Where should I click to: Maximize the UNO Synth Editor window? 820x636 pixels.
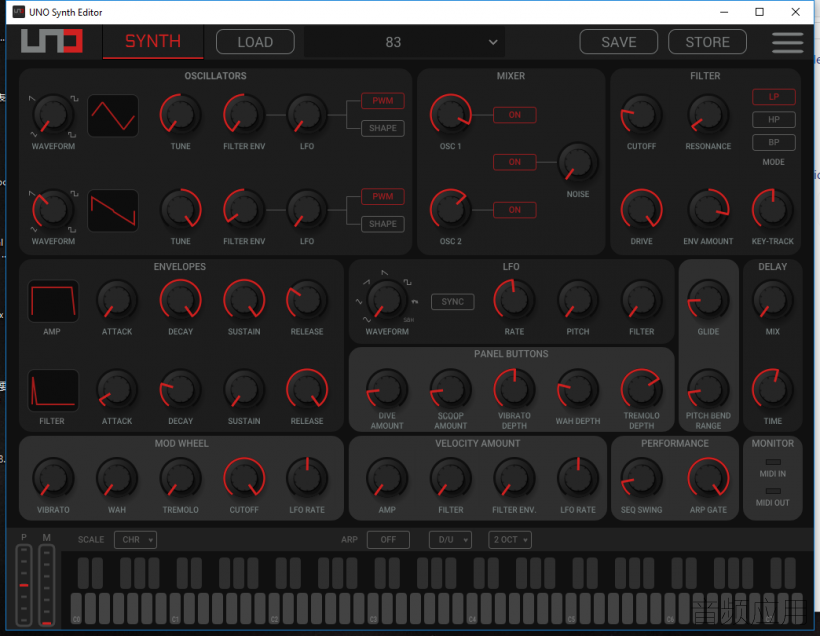pyautogui.click(x=759, y=12)
